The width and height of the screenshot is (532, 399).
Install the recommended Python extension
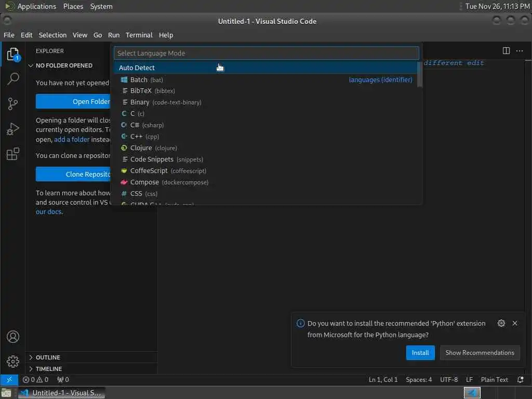pyautogui.click(x=420, y=353)
